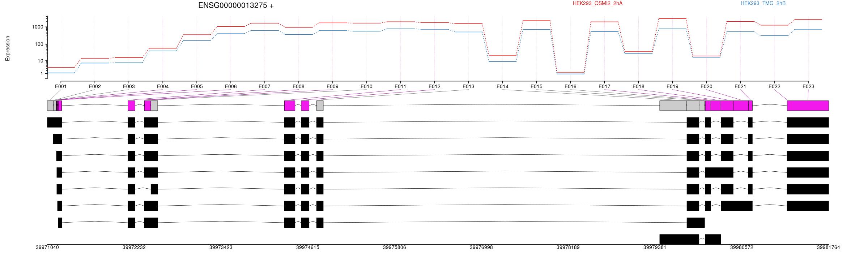This screenshot has height=253, width=868.
Task: Click exon label E022
Action: click(774, 86)
